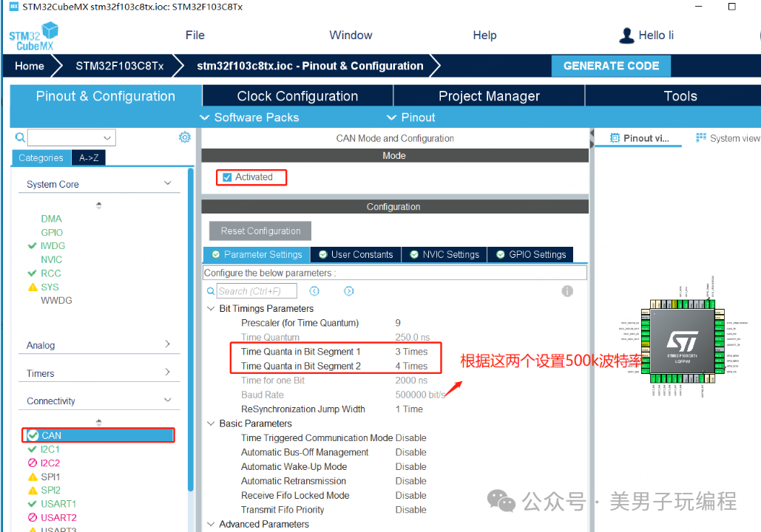Switch to the Project Manager tab

(x=490, y=96)
